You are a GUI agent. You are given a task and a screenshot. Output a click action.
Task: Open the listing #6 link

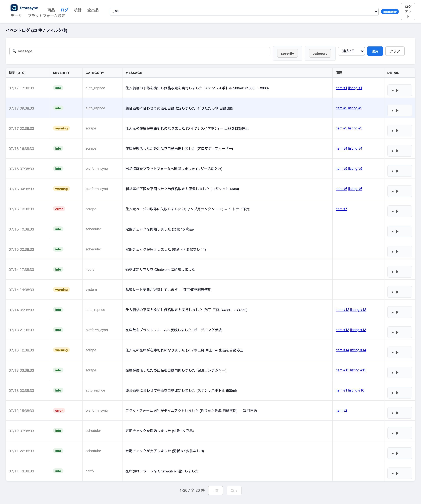coord(355,189)
